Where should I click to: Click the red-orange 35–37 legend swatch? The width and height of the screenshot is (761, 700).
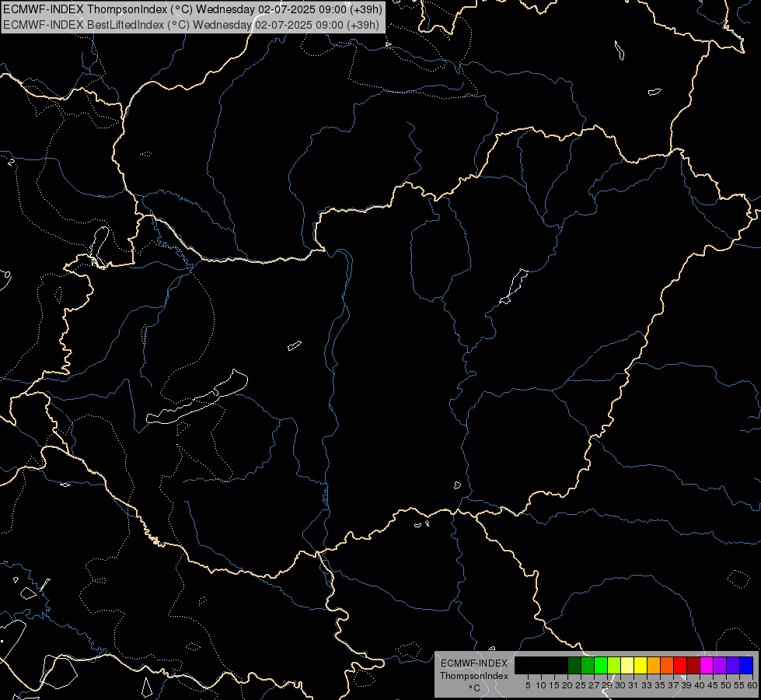tap(667, 665)
